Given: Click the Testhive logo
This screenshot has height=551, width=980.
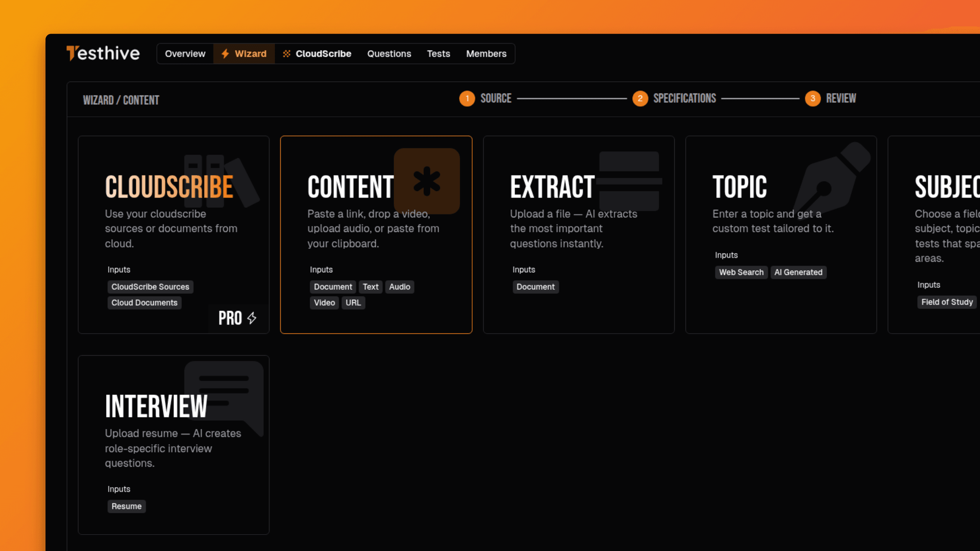Looking at the screenshot, I should pyautogui.click(x=103, y=54).
